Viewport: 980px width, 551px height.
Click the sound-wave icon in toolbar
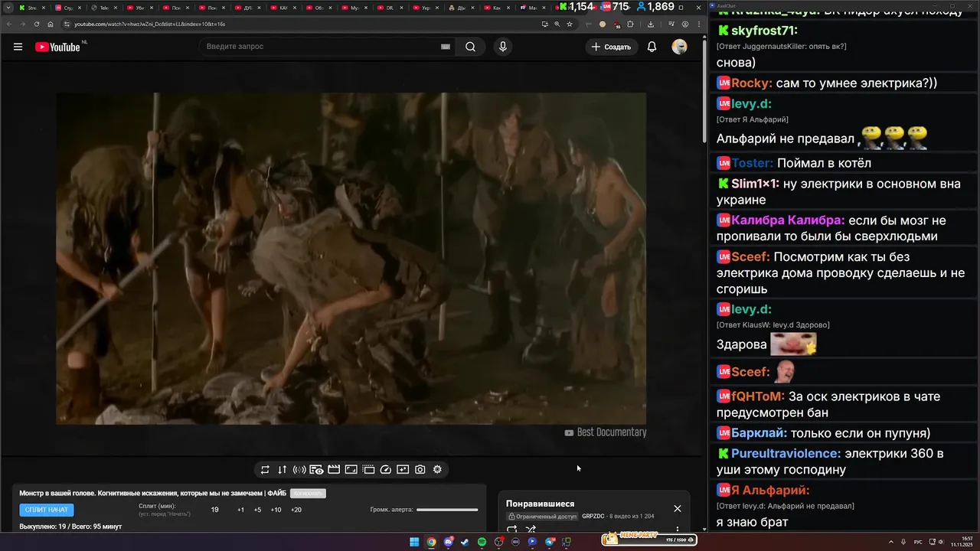(x=299, y=470)
